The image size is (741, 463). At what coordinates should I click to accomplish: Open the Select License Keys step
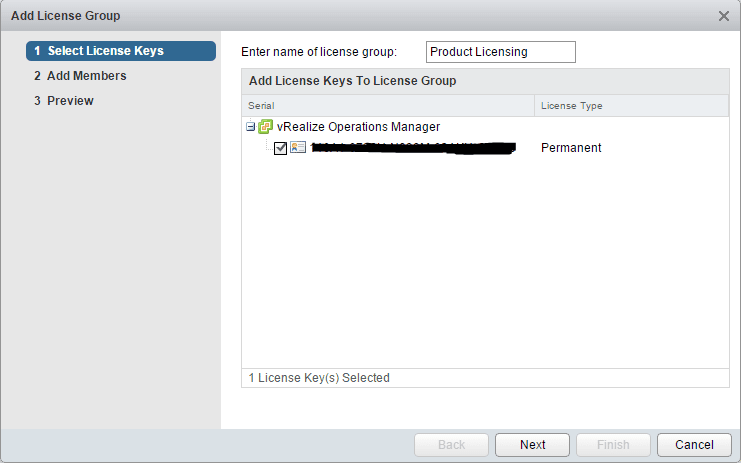pos(105,51)
